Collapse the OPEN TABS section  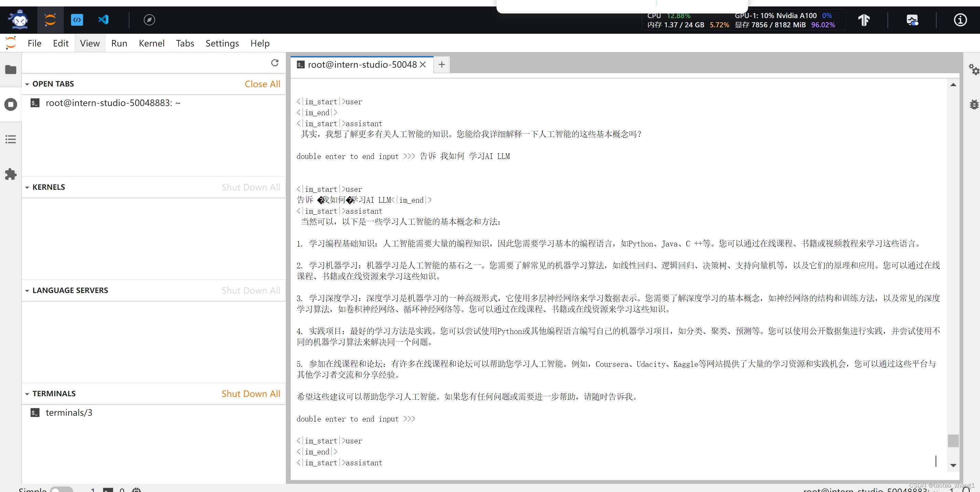27,84
